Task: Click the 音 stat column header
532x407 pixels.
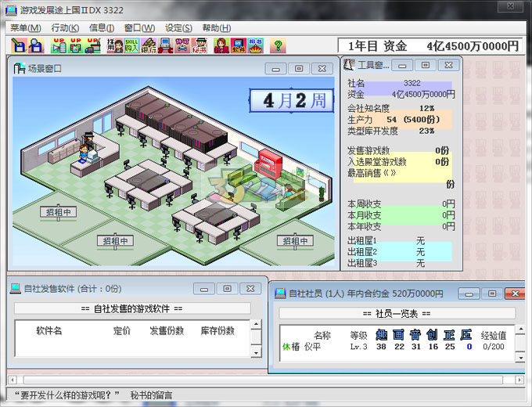Action: point(415,335)
